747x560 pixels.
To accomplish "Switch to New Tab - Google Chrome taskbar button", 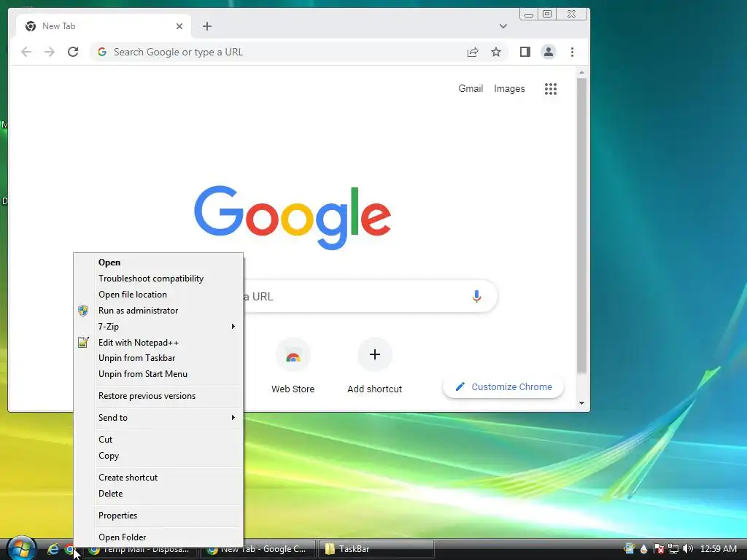I will [x=258, y=549].
